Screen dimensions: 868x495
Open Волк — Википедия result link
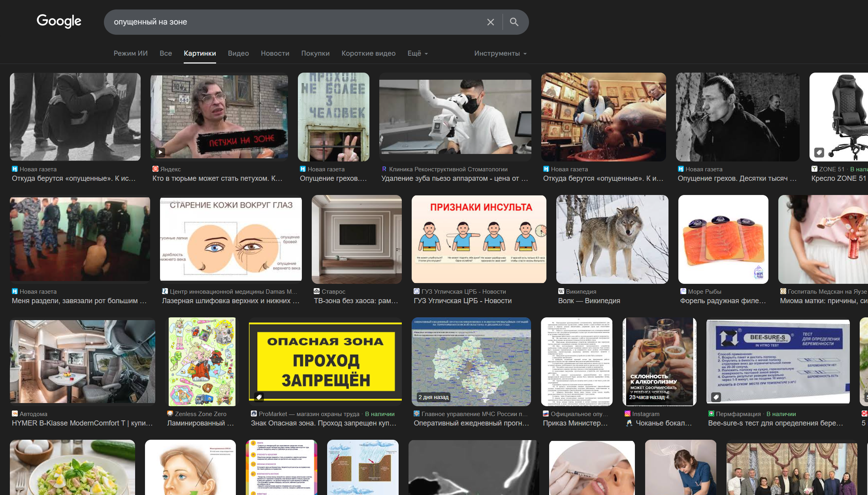pos(589,301)
